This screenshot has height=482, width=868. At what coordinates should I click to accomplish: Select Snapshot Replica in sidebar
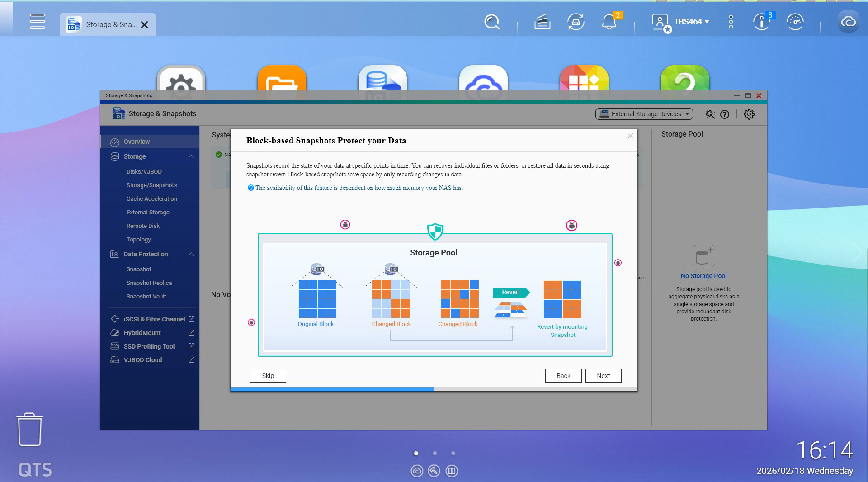click(149, 283)
